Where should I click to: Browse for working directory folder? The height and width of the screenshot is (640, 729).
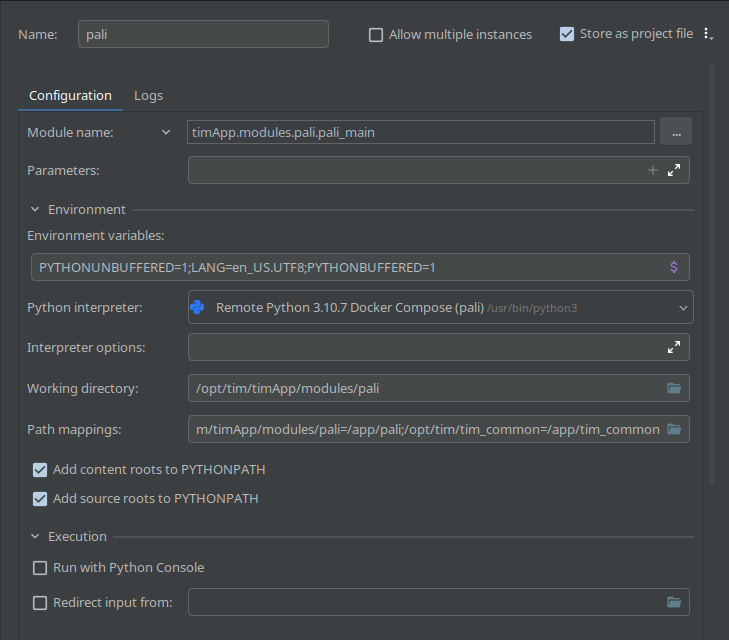click(x=674, y=389)
